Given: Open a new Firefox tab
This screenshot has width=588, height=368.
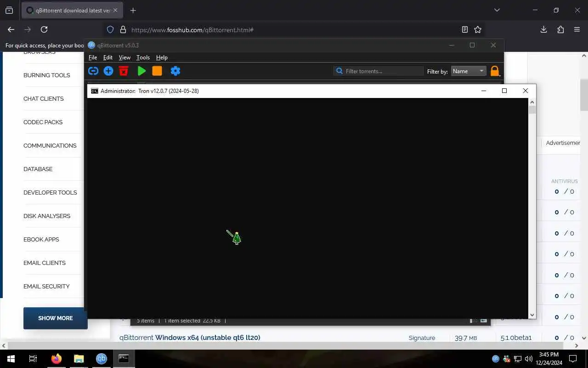Looking at the screenshot, I should click(x=133, y=10).
